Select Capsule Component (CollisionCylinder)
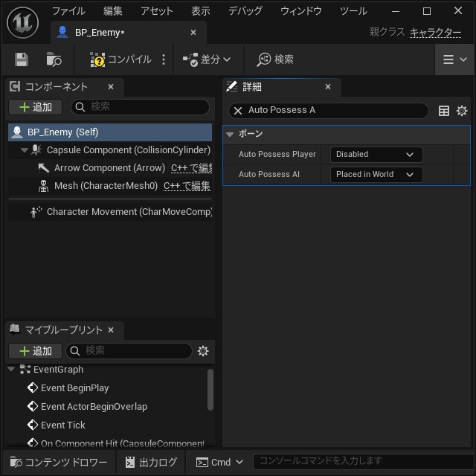Viewport: 476px width, 476px height. click(129, 150)
